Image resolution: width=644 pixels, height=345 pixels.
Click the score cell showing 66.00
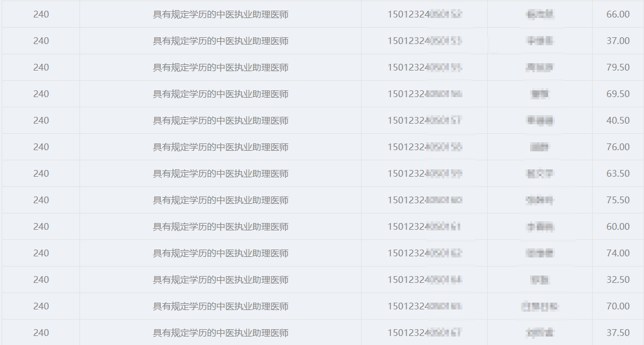[x=617, y=14]
